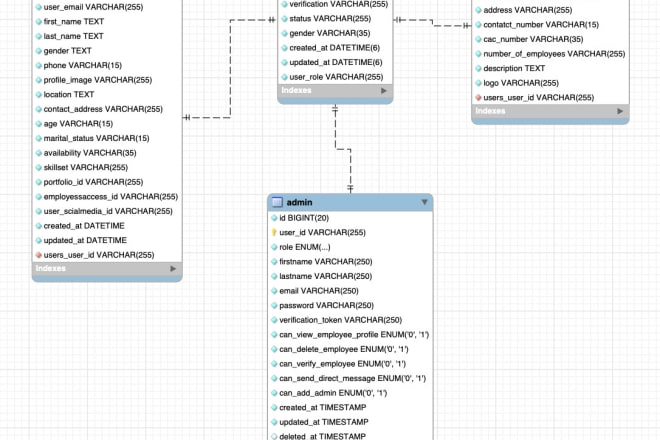Select the first_name TEXT column
Image resolution: width=660 pixels, height=440 pixels.
[x=74, y=21]
